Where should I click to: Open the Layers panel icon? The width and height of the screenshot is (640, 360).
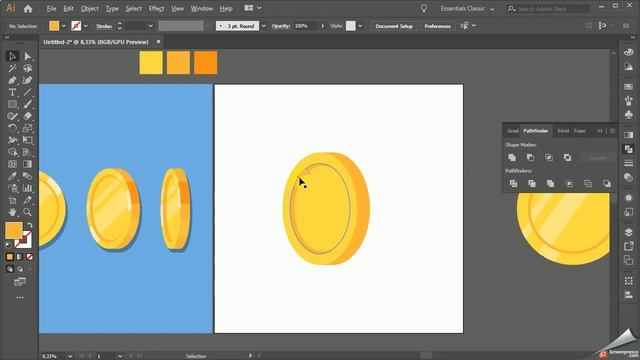click(x=629, y=232)
